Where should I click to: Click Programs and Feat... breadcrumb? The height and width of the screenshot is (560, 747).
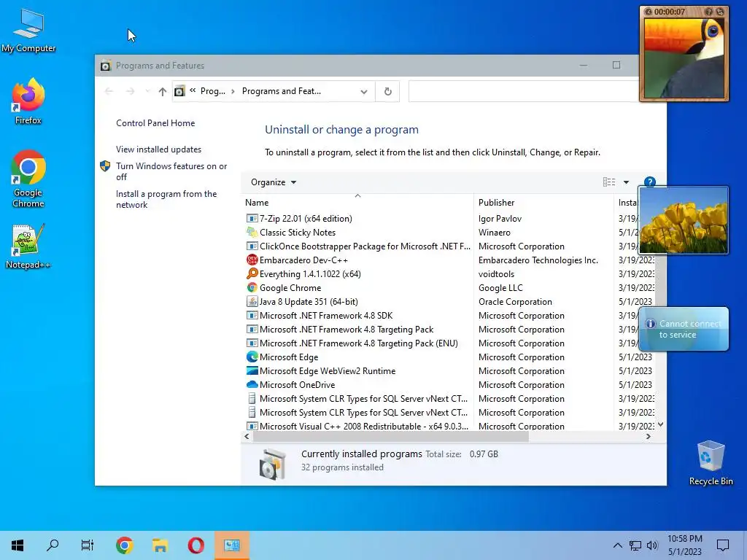point(281,91)
